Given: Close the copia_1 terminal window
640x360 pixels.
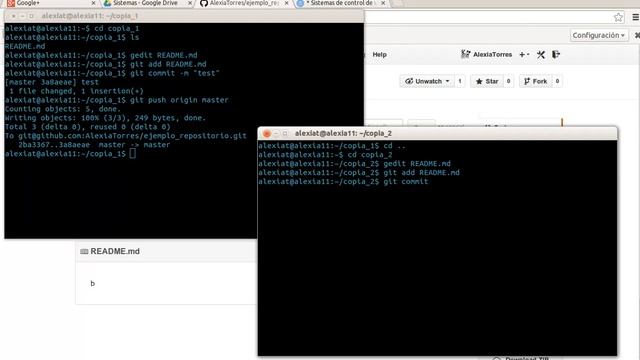Looking at the screenshot, I should (13, 16).
